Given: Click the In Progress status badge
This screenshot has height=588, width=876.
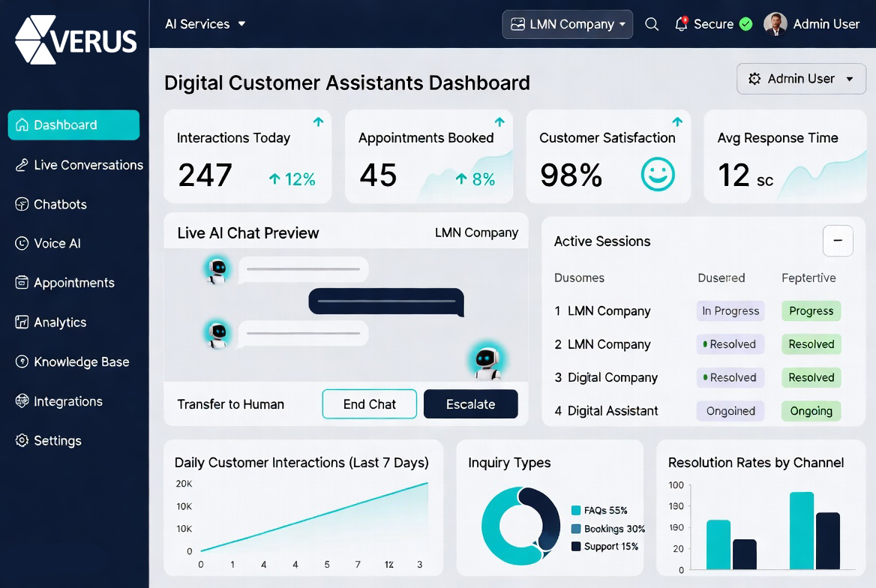Looking at the screenshot, I should [x=730, y=310].
